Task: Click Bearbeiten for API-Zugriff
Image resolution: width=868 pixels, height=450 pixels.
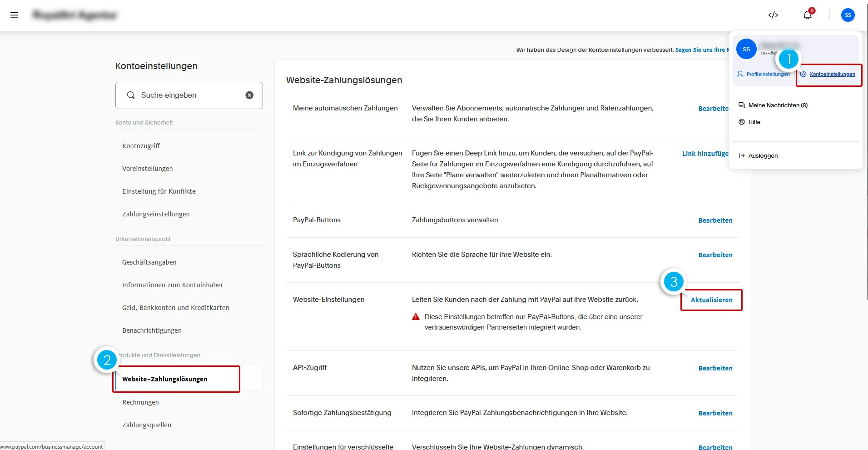Action: pyautogui.click(x=715, y=368)
